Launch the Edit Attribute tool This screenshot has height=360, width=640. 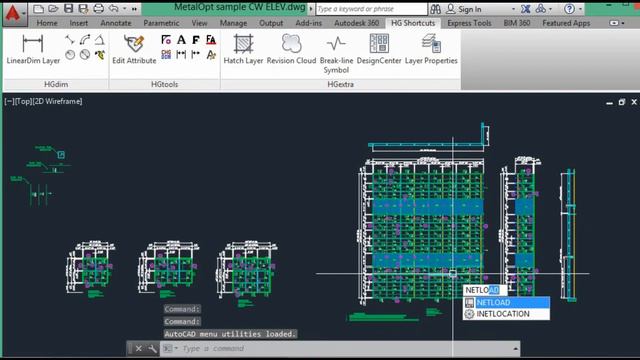coord(134,50)
